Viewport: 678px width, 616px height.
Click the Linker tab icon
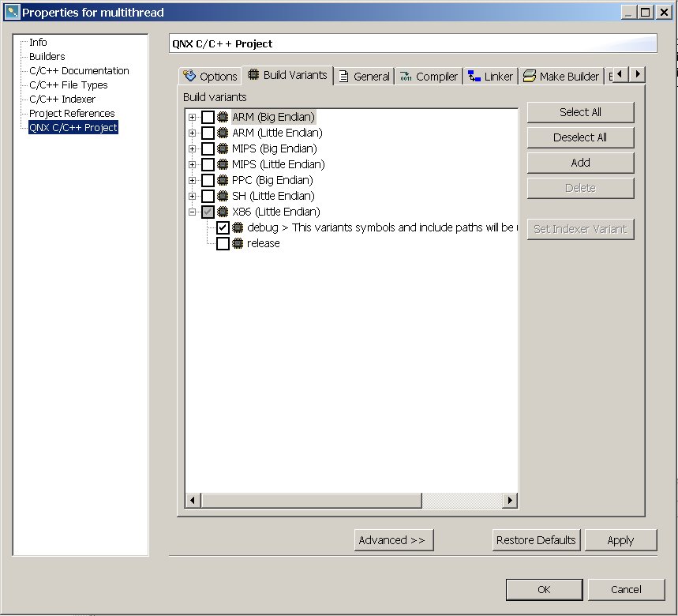[x=472, y=75]
